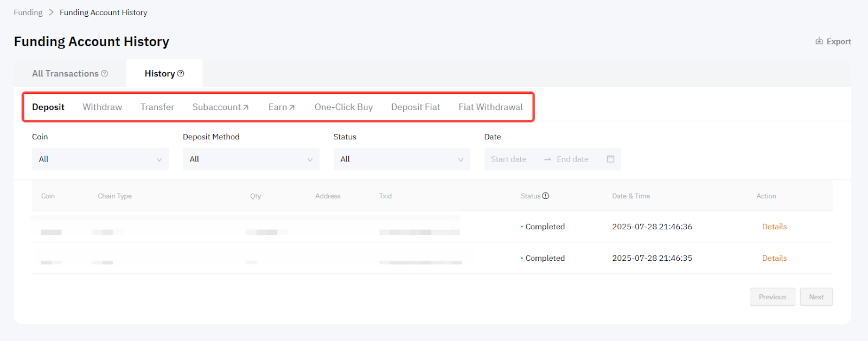
Task: Open Details for the second deposit
Action: [x=774, y=258]
